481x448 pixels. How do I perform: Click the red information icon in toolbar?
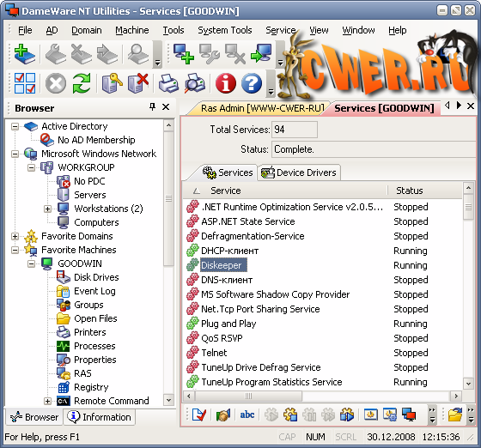(226, 83)
